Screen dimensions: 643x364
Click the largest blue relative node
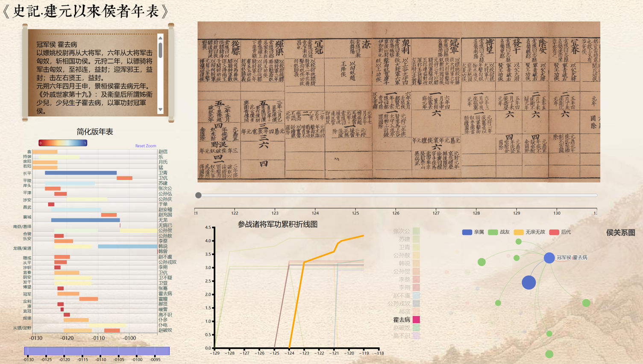point(528,282)
